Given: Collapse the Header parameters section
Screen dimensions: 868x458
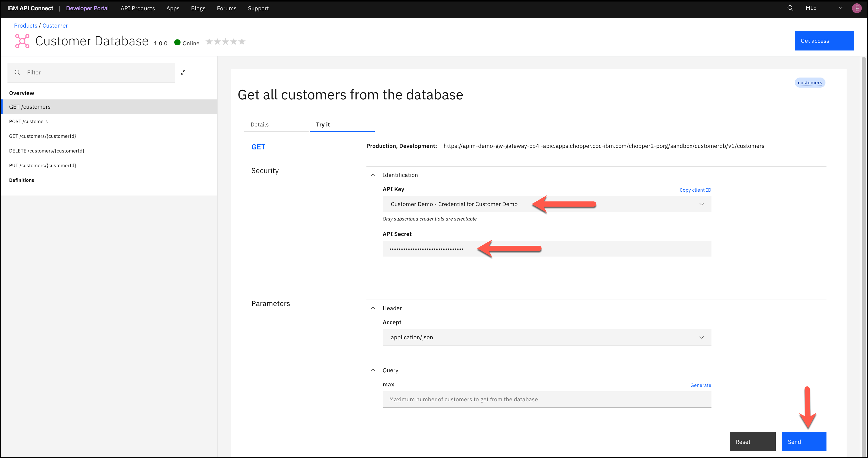Looking at the screenshot, I should pyautogui.click(x=373, y=308).
